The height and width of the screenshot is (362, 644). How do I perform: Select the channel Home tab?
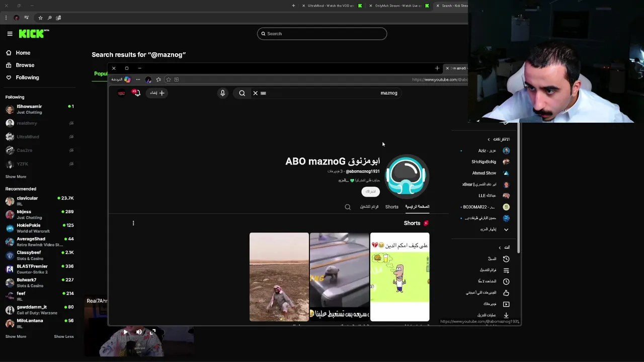[x=417, y=207]
